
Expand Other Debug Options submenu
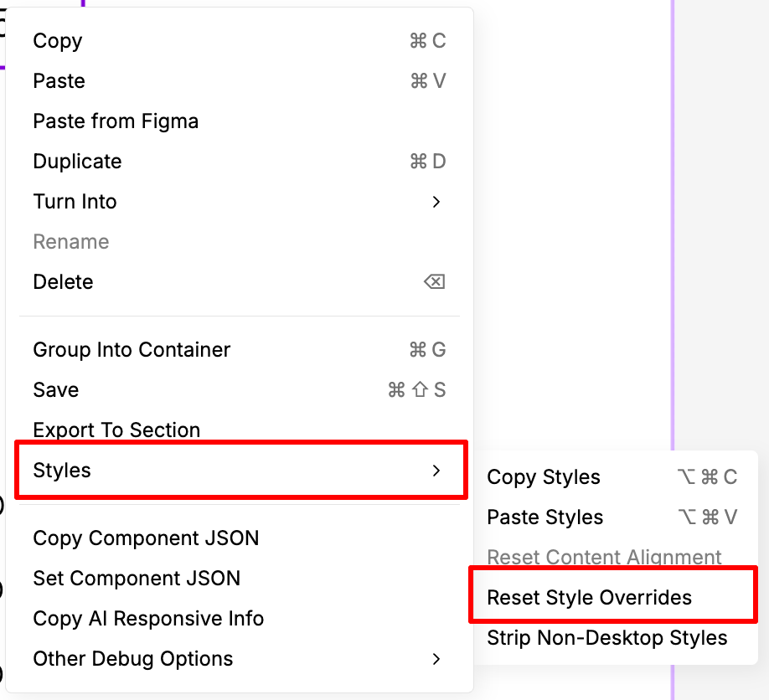pyautogui.click(x=133, y=659)
